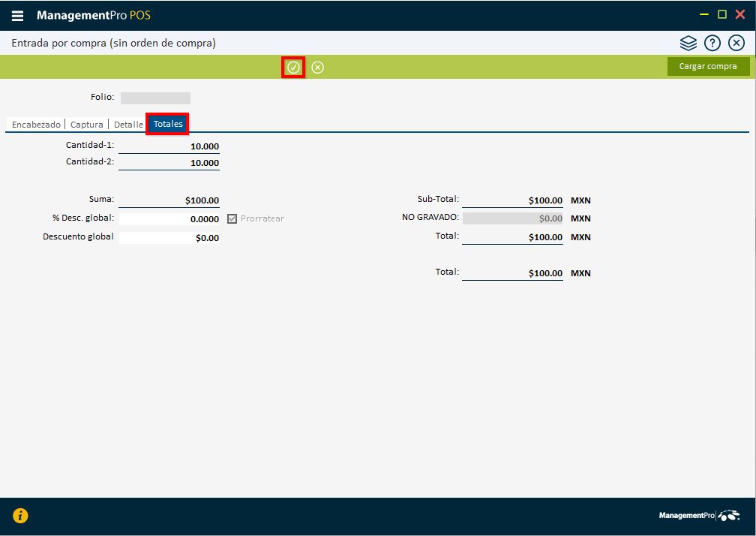756x536 pixels.
Task: Maximize the ManagementPro POS window
Action: (721, 14)
